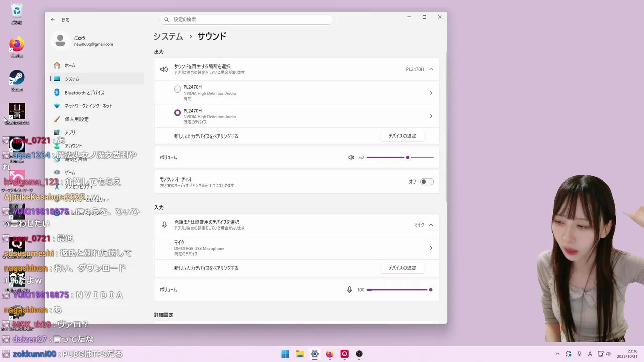The width and height of the screenshot is (644, 362).
Task: Open File Explorer from the taskbar
Action: pos(300,354)
